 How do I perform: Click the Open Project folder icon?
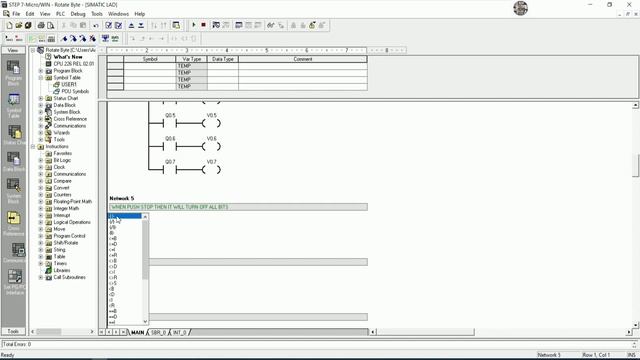19,25
